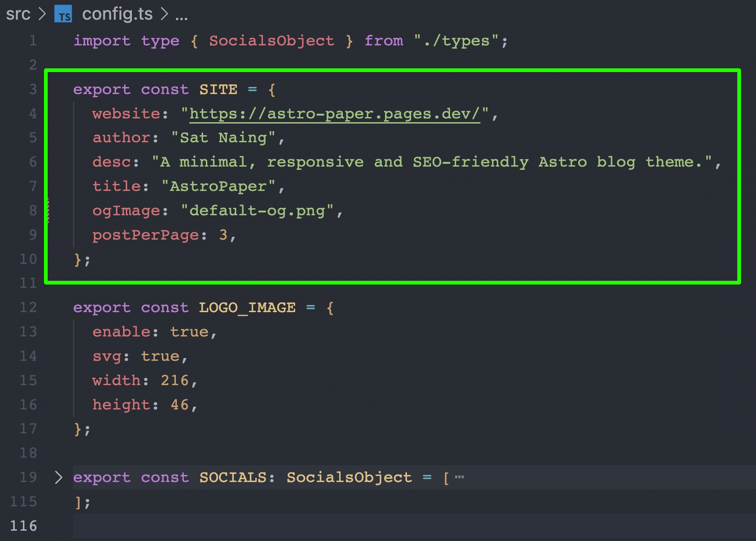
Task: Click line number 1 in the gutter
Action: (x=33, y=41)
